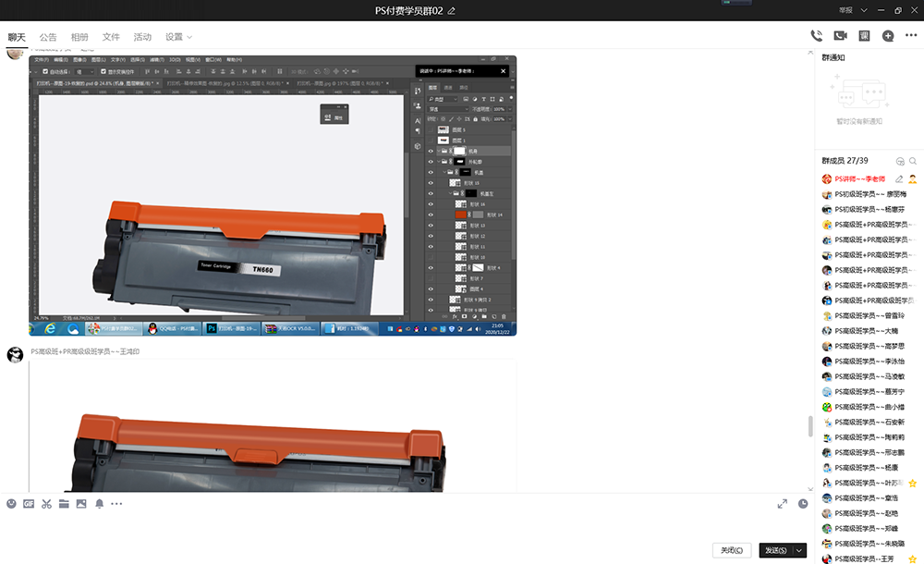Open the shared Photoshop screenshot image
924x564 pixels.
(272, 196)
